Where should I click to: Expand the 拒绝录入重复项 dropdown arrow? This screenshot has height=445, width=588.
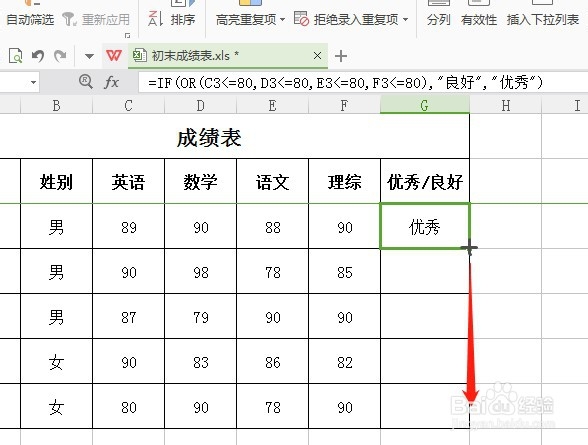click(405, 19)
